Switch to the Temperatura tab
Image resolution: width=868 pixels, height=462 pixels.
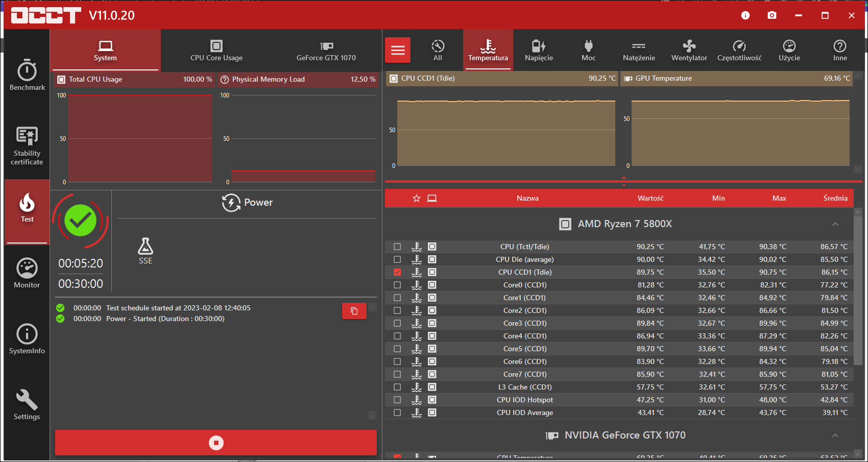(488, 50)
